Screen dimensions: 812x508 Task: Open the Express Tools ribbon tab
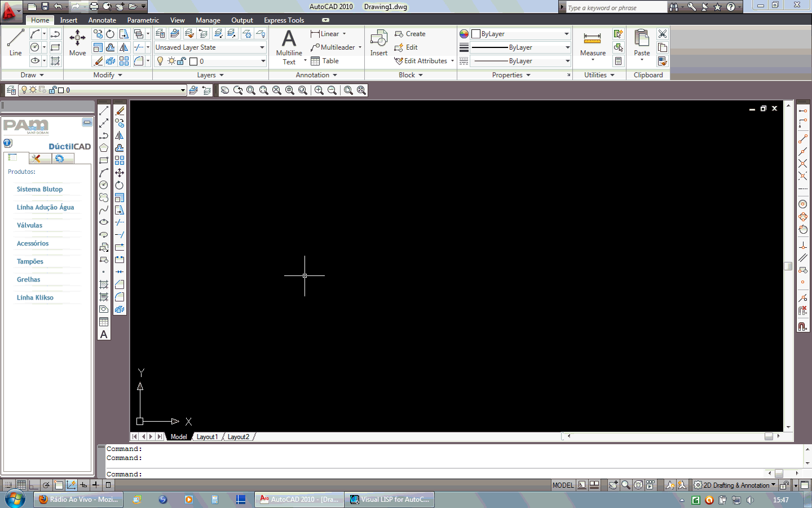coord(284,20)
